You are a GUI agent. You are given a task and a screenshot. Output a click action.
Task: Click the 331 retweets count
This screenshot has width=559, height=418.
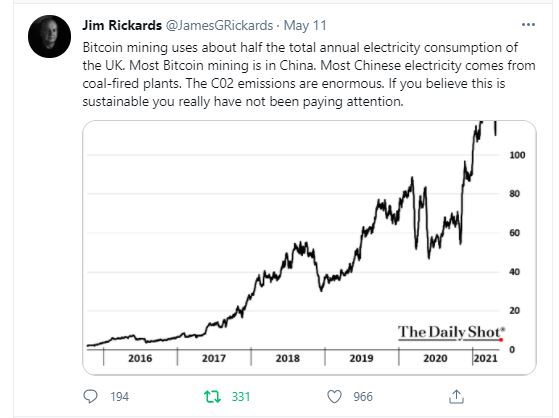pyautogui.click(x=241, y=397)
